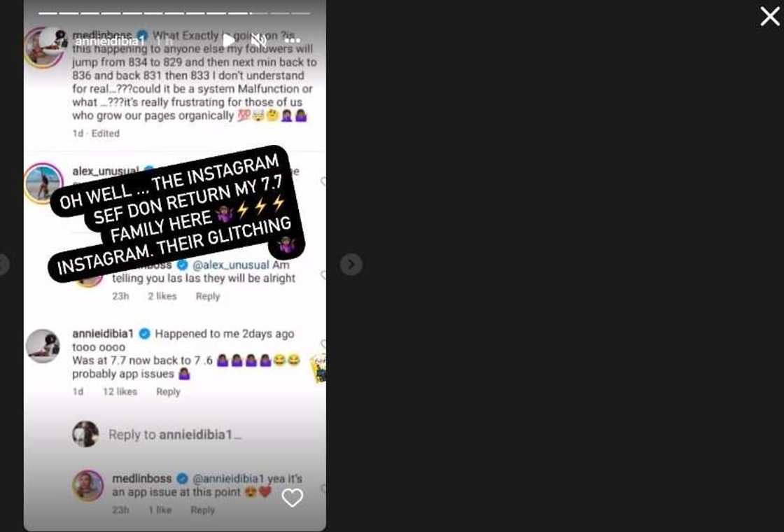Open medlinboss avatar at top comment
The width and height of the screenshot is (784, 532).
(x=43, y=48)
